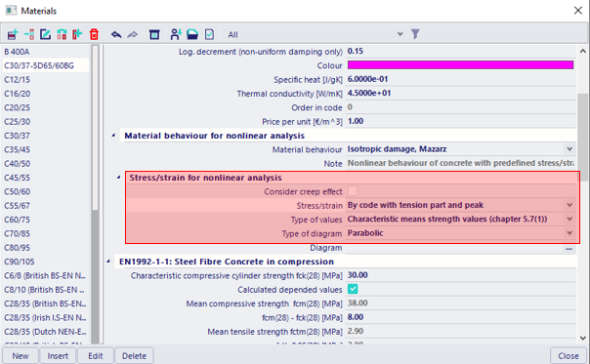Click the red Delete trash icon
This screenshot has height=364, width=590.
point(94,34)
